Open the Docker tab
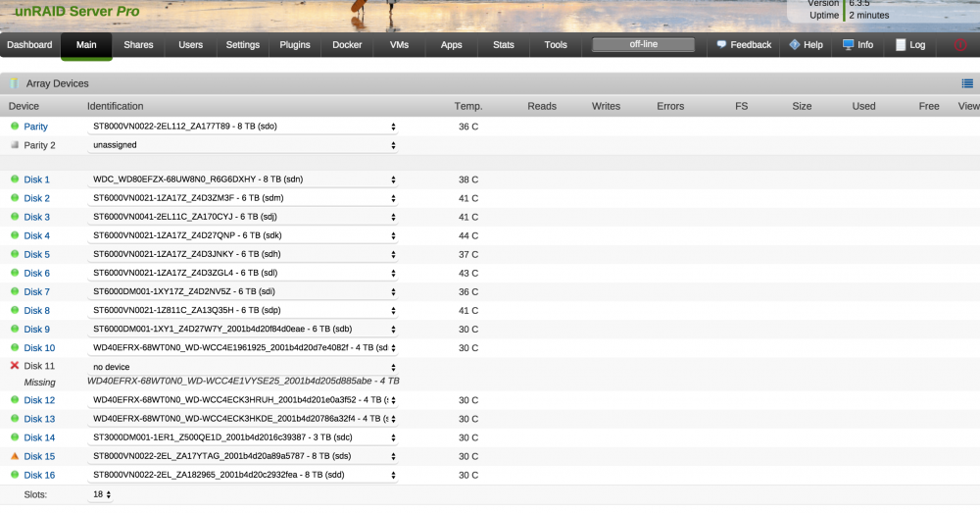 point(347,45)
